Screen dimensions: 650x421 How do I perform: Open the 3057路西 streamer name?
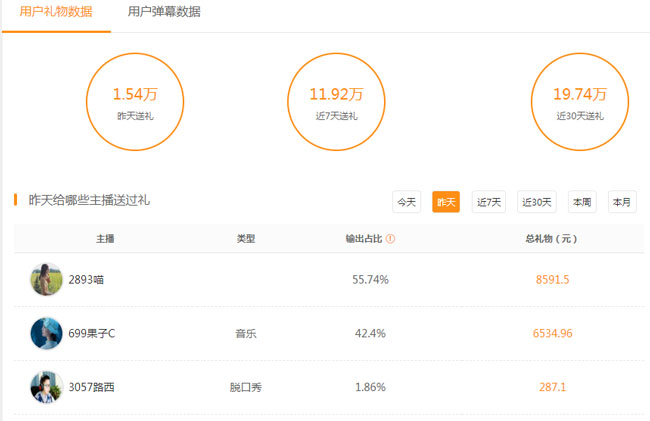[91, 387]
